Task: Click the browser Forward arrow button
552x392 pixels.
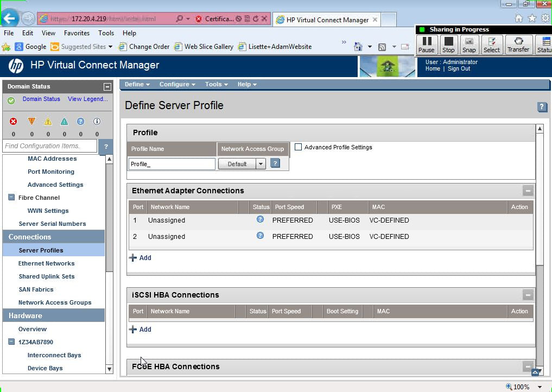Action: tap(28, 18)
